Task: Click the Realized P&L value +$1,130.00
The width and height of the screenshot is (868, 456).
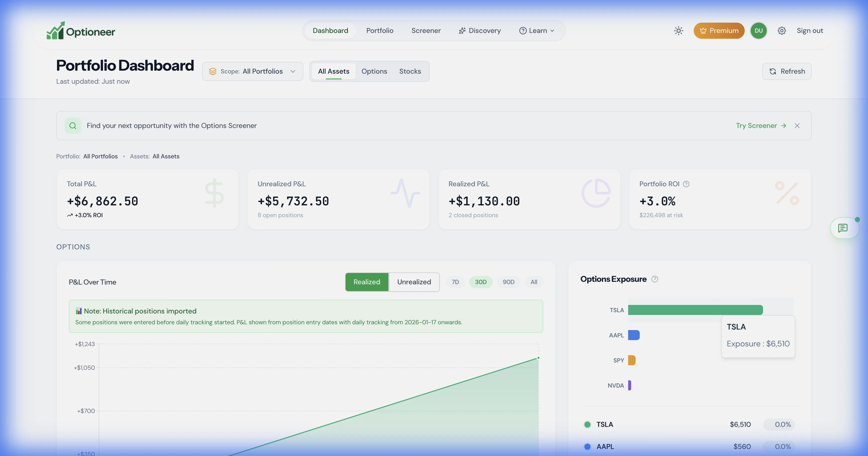Action: [x=484, y=201]
